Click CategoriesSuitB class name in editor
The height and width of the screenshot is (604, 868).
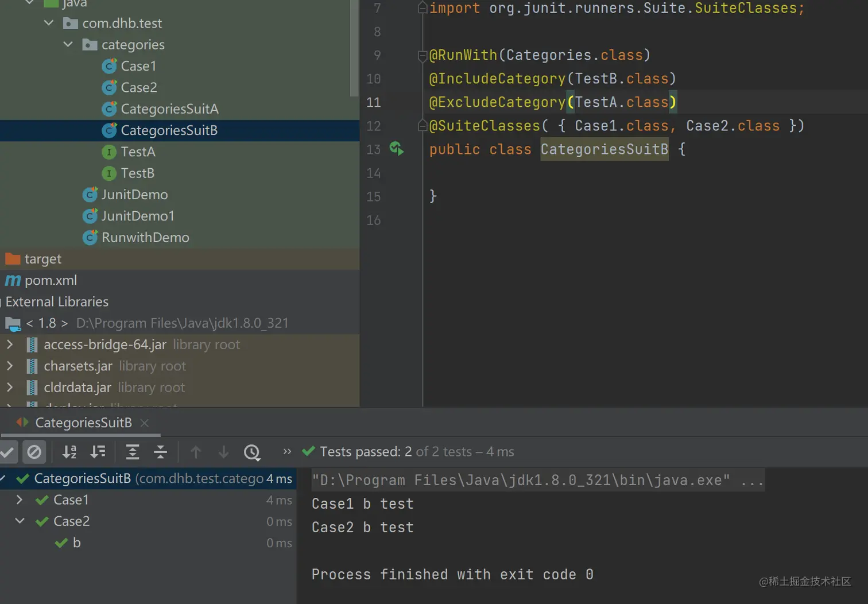[604, 149]
